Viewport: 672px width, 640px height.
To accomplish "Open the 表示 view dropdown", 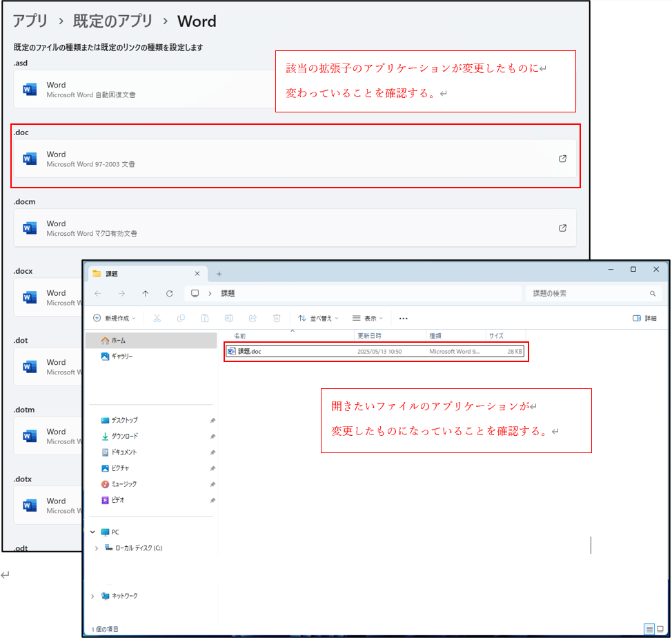I will pyautogui.click(x=368, y=318).
